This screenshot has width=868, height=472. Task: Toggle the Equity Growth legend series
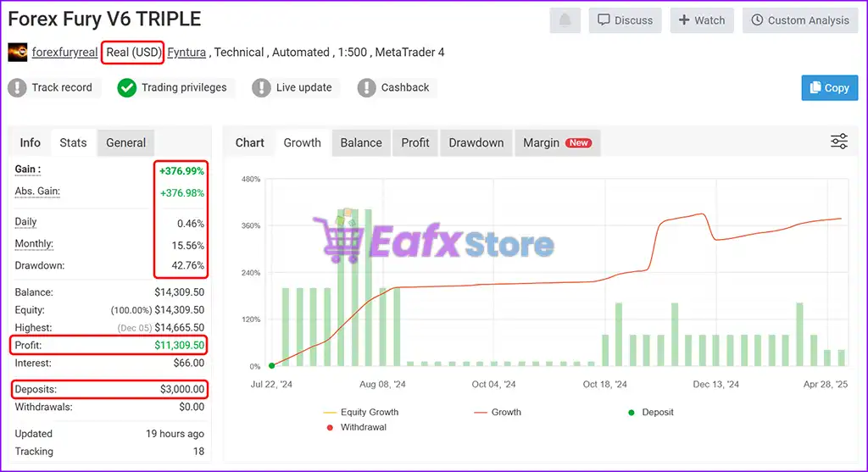tap(331, 412)
